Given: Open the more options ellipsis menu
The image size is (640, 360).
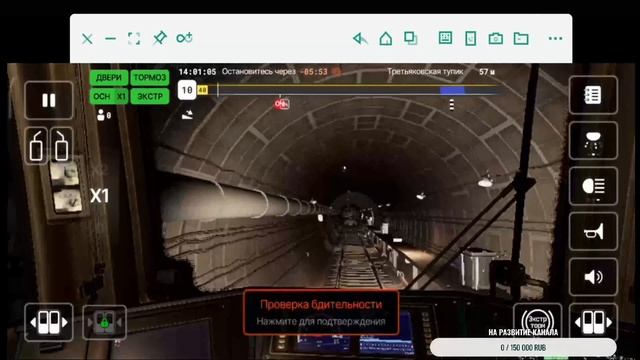Looking at the screenshot, I should tap(555, 38).
